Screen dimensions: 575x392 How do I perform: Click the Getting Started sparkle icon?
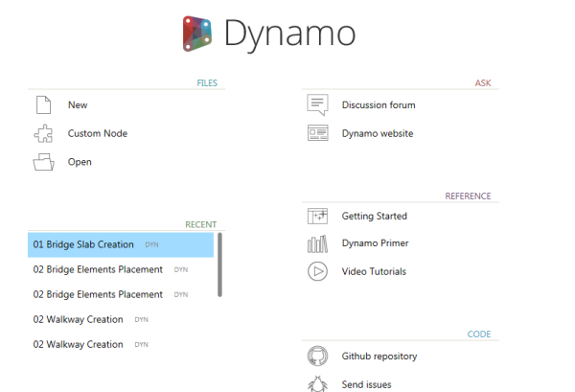pyautogui.click(x=317, y=216)
